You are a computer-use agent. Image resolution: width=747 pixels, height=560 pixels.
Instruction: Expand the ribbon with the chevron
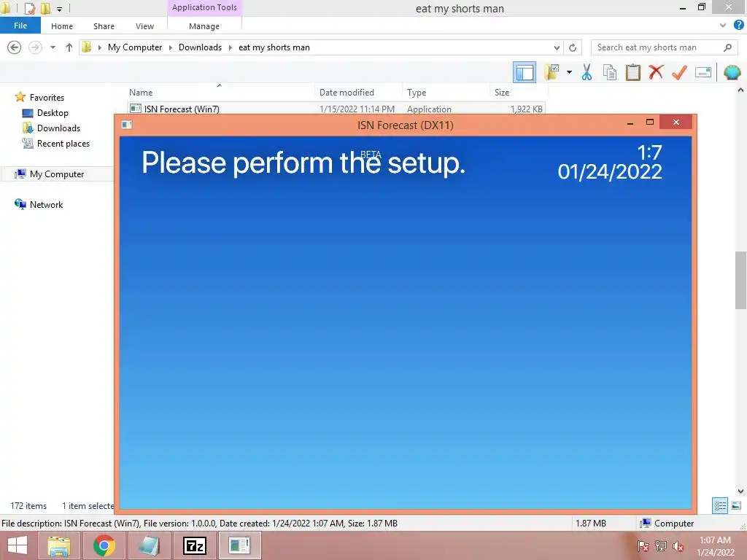click(x=723, y=26)
